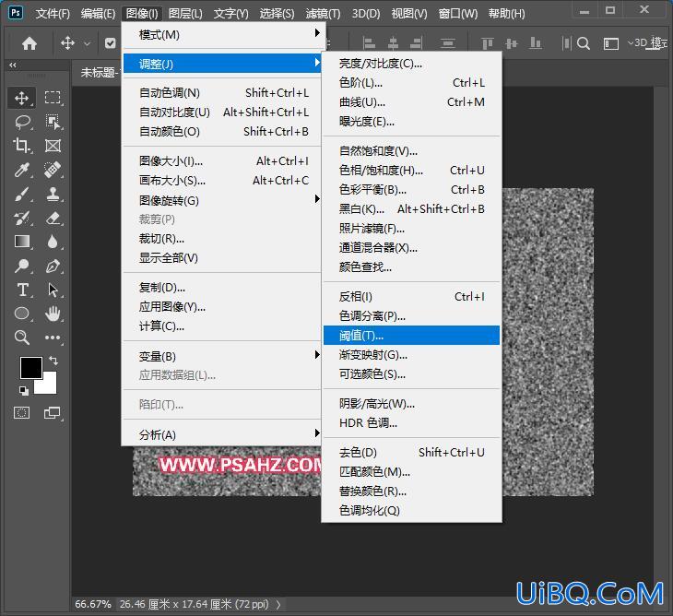Choose 图像大小(I)... menu item
Screen dimensions: 673x616
click(224, 161)
